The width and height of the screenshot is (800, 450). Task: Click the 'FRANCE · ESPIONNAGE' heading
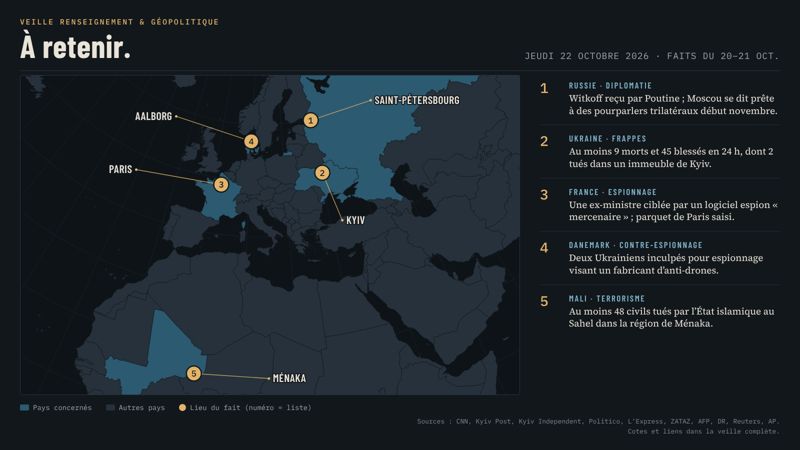point(613,192)
